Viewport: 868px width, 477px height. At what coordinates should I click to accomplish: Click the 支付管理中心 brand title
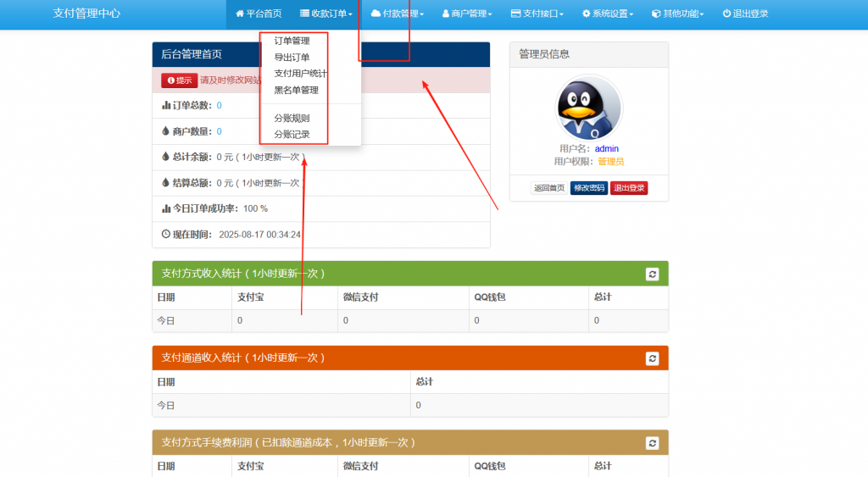coord(86,14)
